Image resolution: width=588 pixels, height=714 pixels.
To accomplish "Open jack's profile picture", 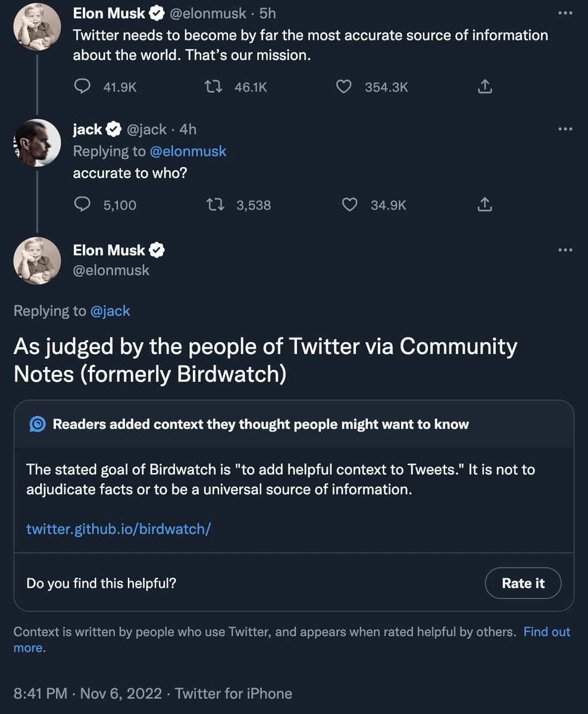I will [37, 143].
